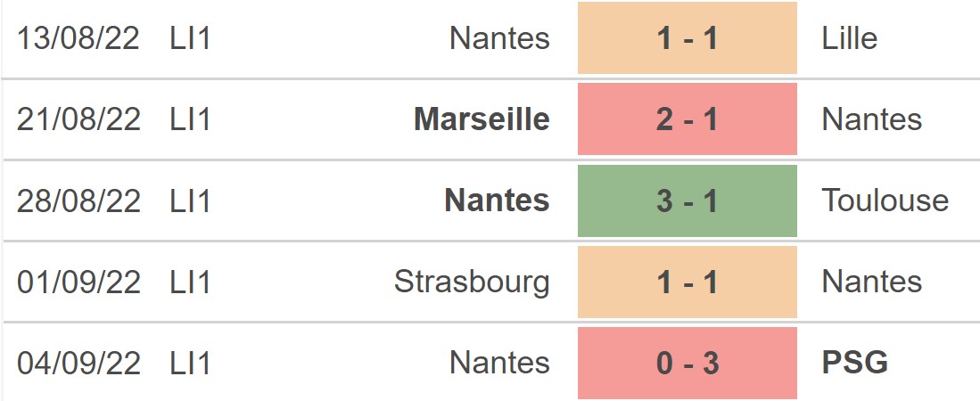
Task: Select the PSG team name
Action: [x=855, y=363]
